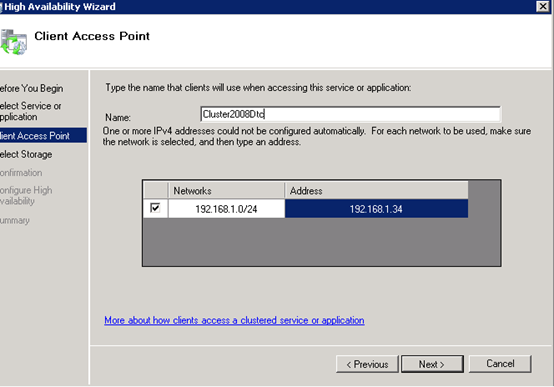Toggle the 192.168.1.0/24 network checkbox

[155, 208]
